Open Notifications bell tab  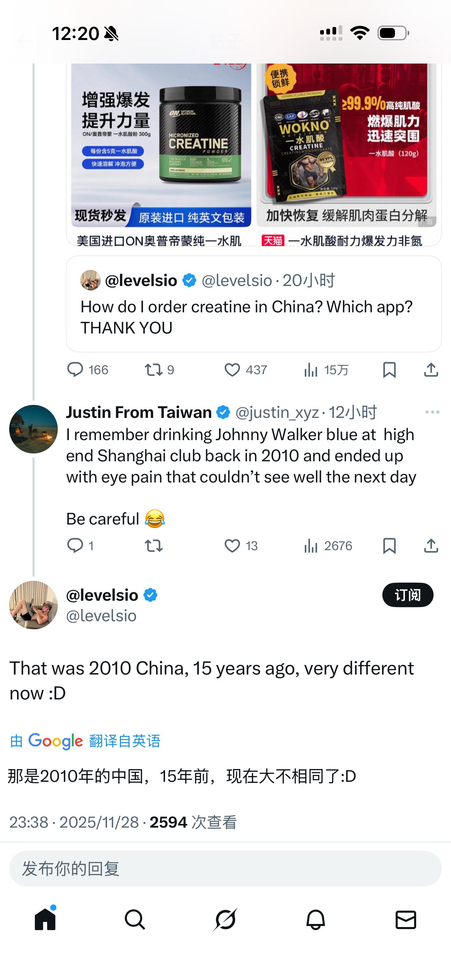click(x=316, y=920)
